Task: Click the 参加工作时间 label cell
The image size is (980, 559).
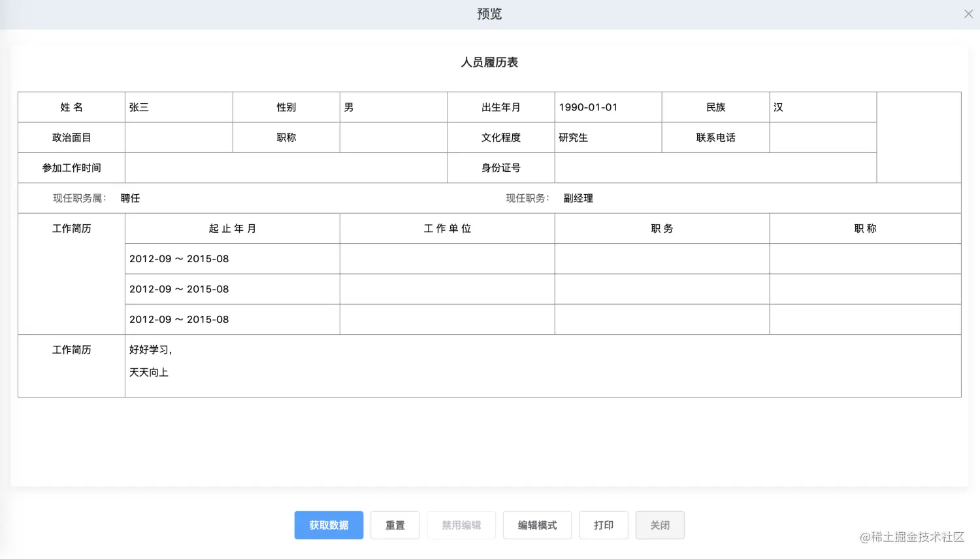Action: pyautogui.click(x=72, y=168)
